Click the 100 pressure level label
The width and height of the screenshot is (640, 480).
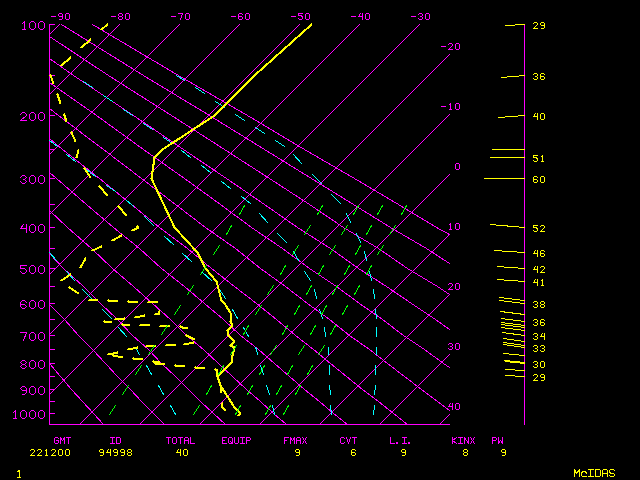click(31, 25)
